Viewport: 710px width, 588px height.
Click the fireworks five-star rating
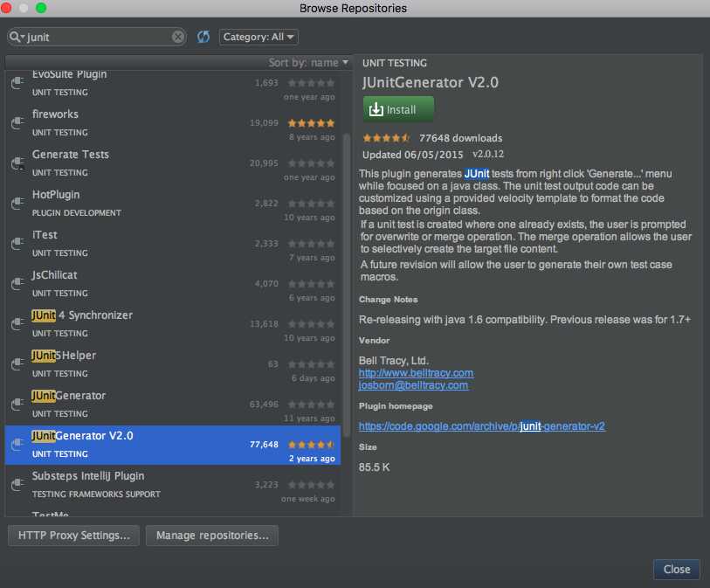311,123
